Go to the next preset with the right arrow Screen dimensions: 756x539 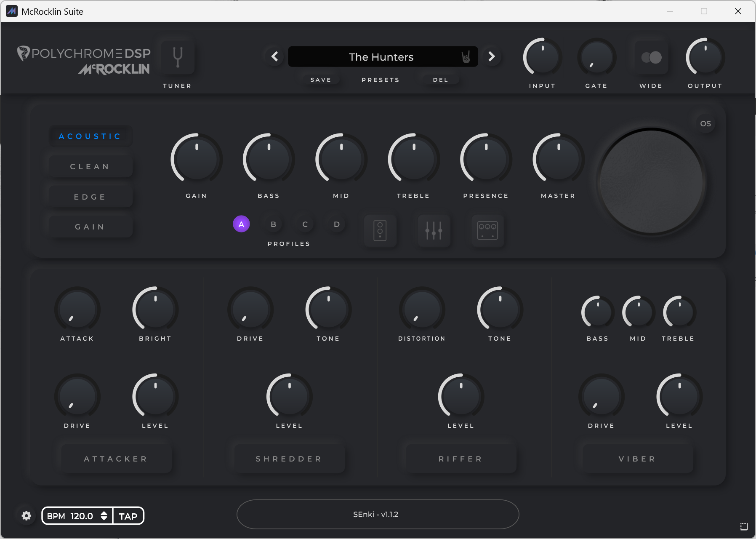(x=492, y=56)
